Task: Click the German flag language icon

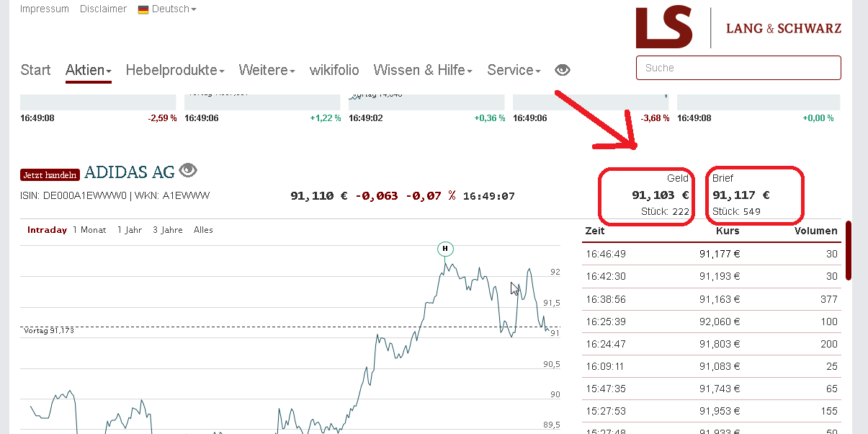Action: [143, 9]
